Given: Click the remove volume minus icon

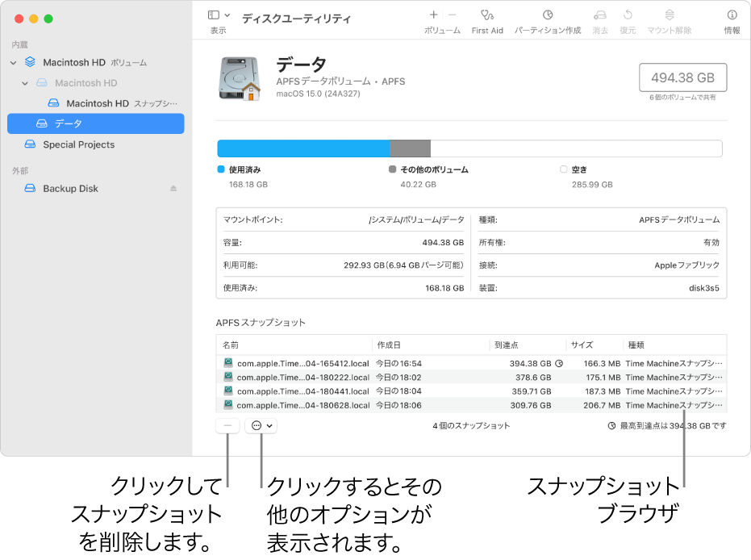Looking at the screenshot, I should pyautogui.click(x=452, y=15).
